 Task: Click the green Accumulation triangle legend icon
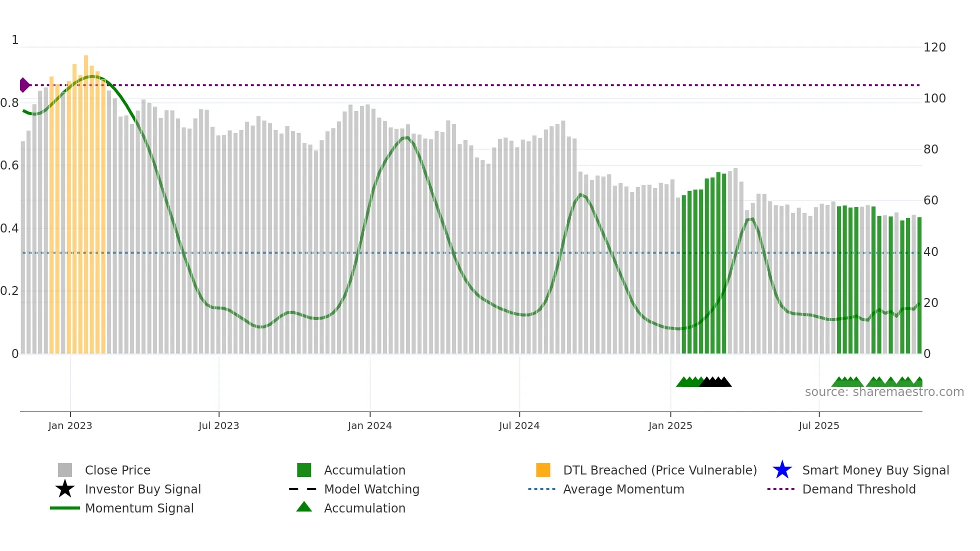click(x=304, y=507)
